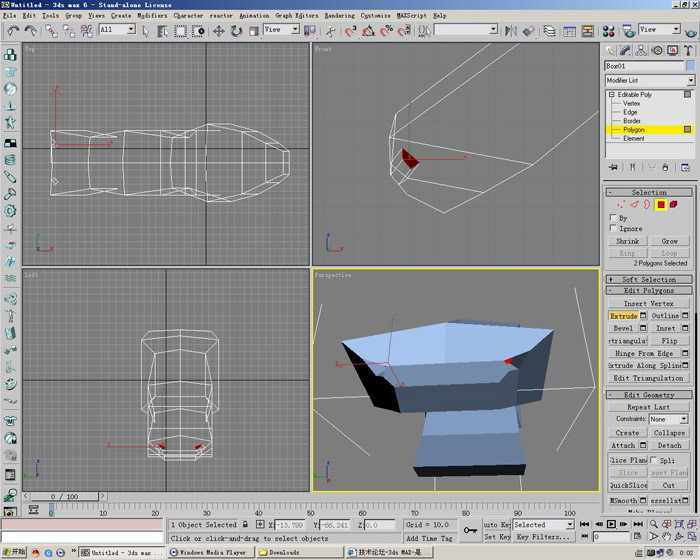This screenshot has height=560, width=700.
Task: Switch to Vertex sub-object selection icon
Action: (x=620, y=205)
